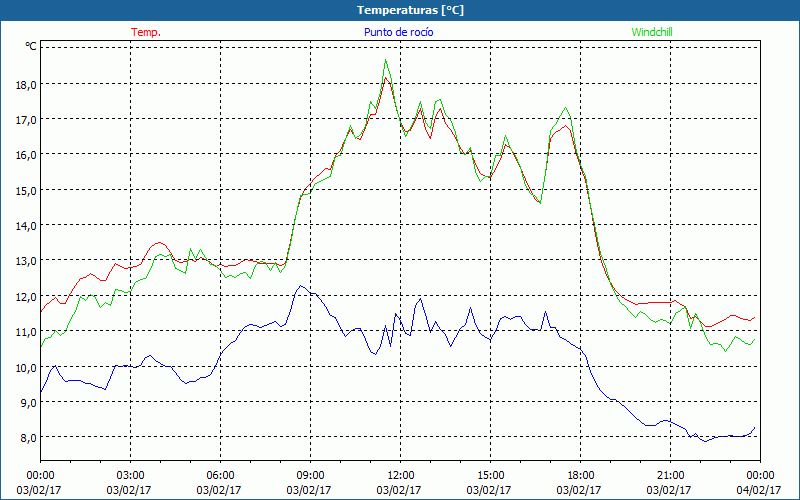Image resolution: width=800 pixels, height=500 pixels.
Task: Click the Temperaturas [°C] chart title
Action: pyautogui.click(x=410, y=10)
